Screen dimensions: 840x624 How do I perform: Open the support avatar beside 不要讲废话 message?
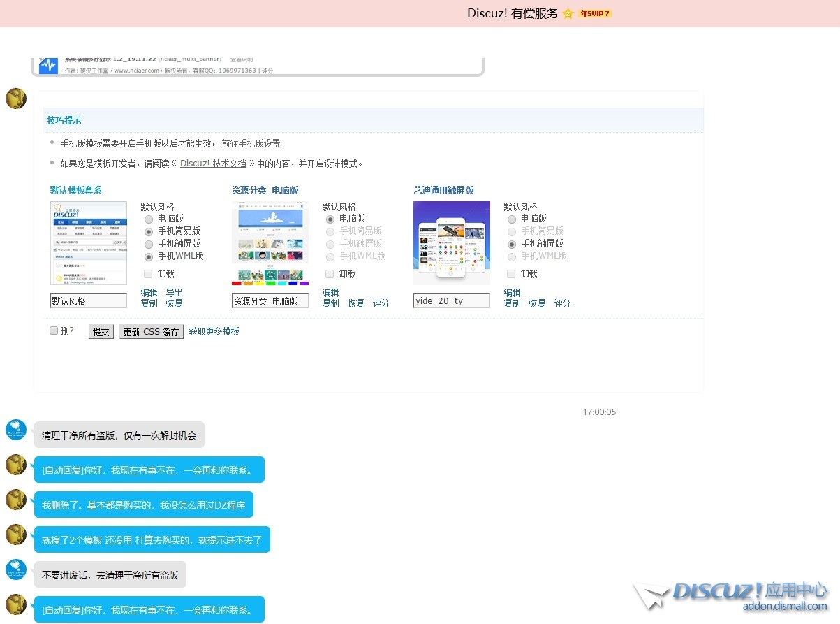click(16, 570)
